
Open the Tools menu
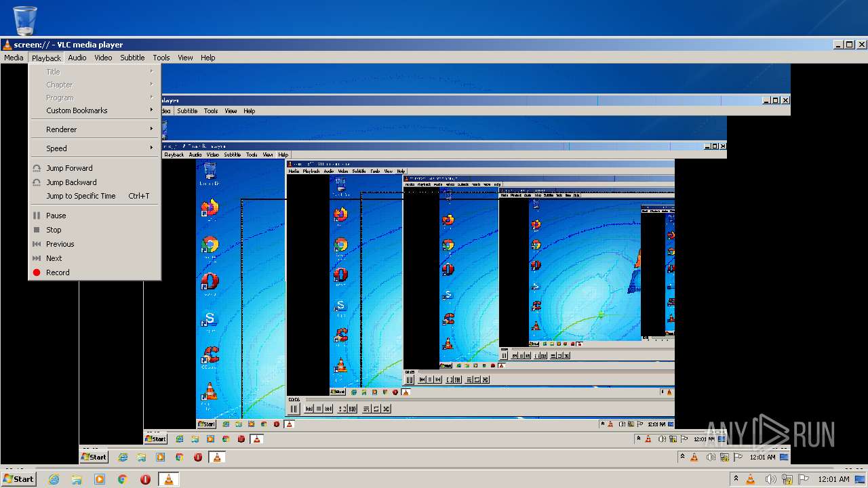[x=161, y=58]
